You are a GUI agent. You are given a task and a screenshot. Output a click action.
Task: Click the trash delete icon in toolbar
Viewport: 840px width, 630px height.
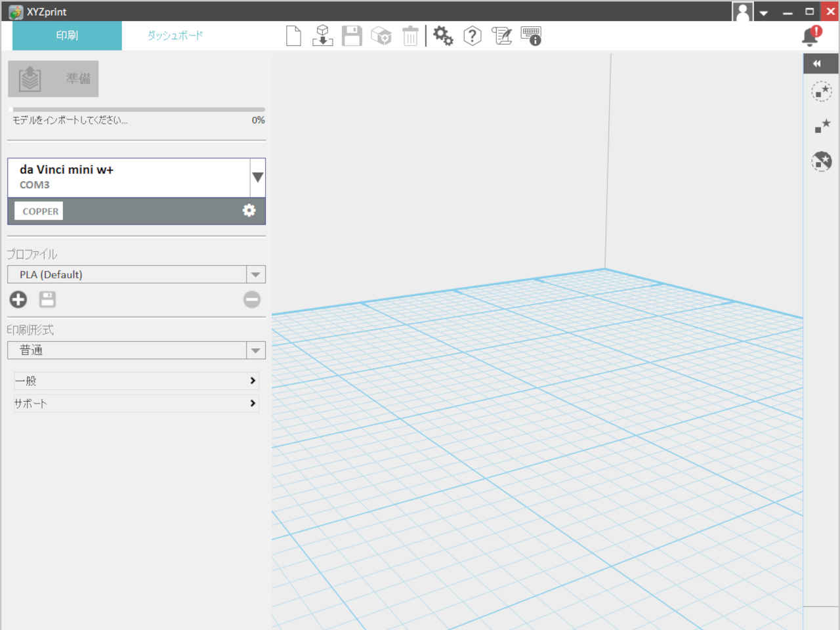pyautogui.click(x=410, y=36)
